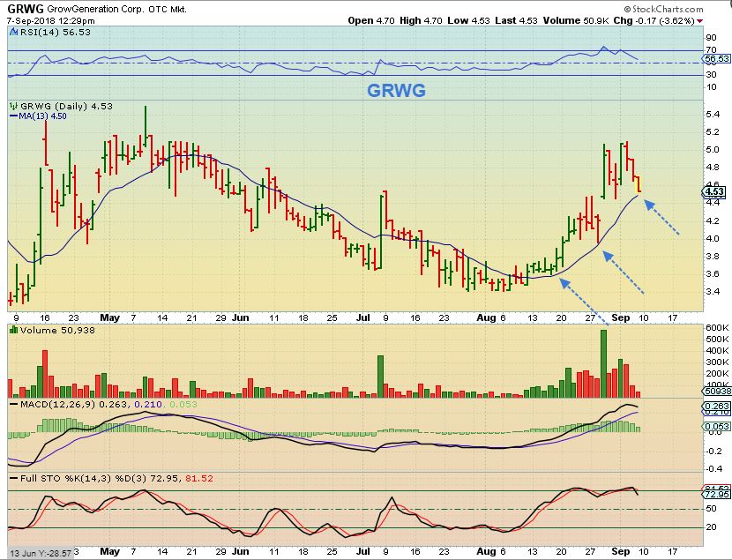This screenshot has width=732, height=560.
Task: Click the 50938 volume tag on right axis
Action: point(717,391)
